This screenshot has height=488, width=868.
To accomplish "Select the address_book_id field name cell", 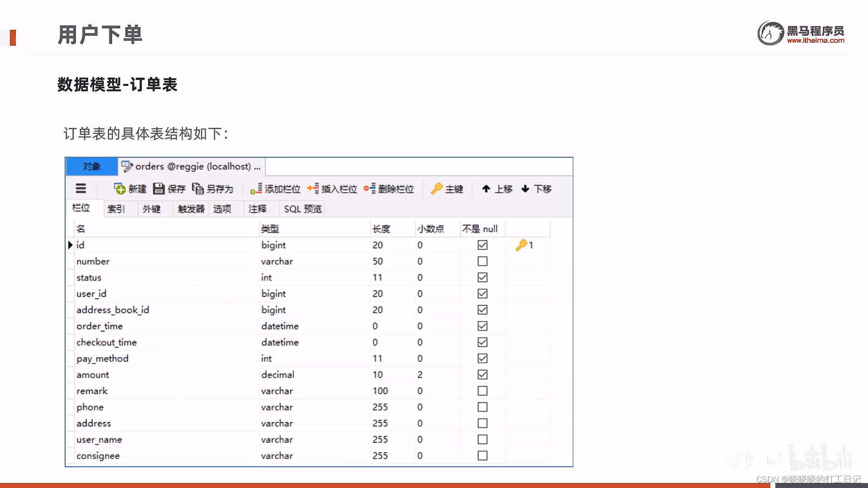I will [167, 310].
